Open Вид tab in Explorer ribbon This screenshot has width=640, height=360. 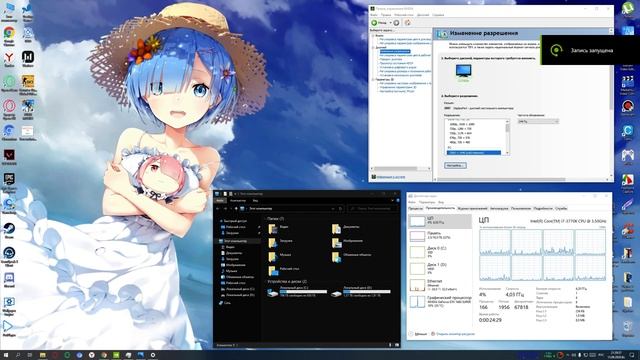coord(256,201)
